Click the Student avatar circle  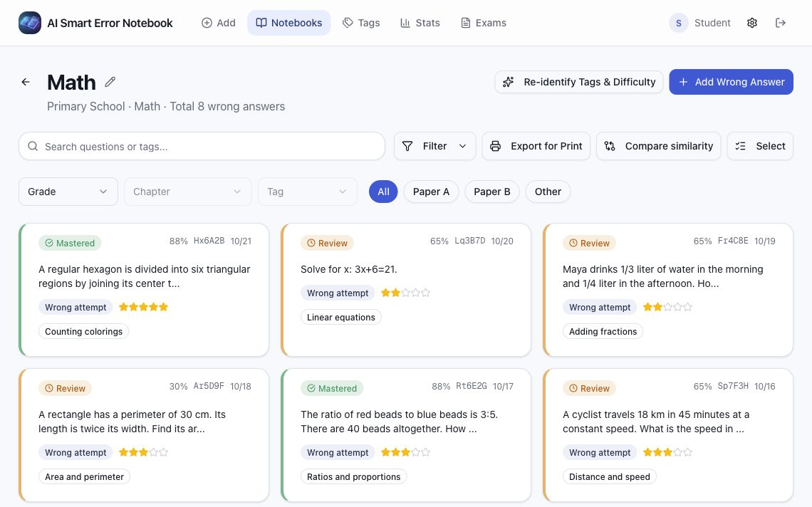tap(678, 23)
